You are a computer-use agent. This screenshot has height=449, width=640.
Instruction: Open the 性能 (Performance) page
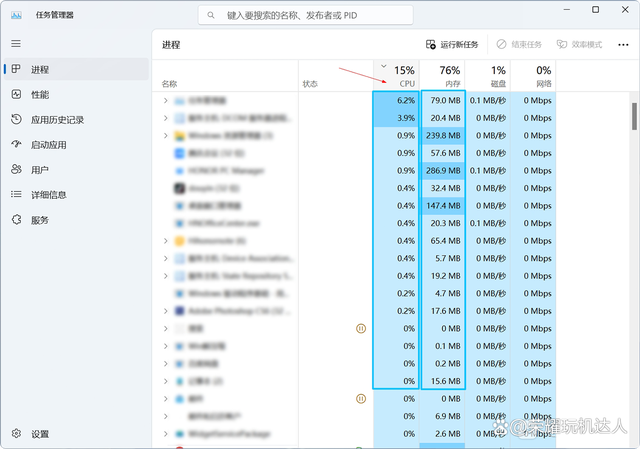pyautogui.click(x=40, y=95)
